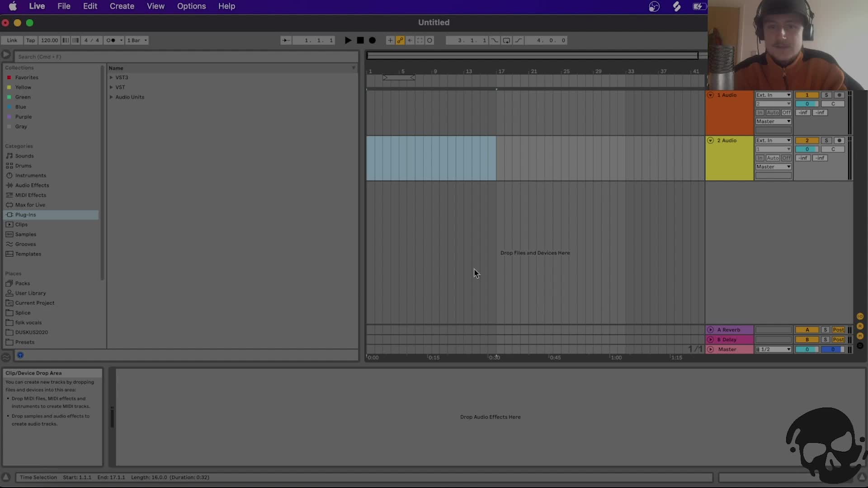868x488 pixels.
Task: Click the transport Stop button
Action: point(360,40)
